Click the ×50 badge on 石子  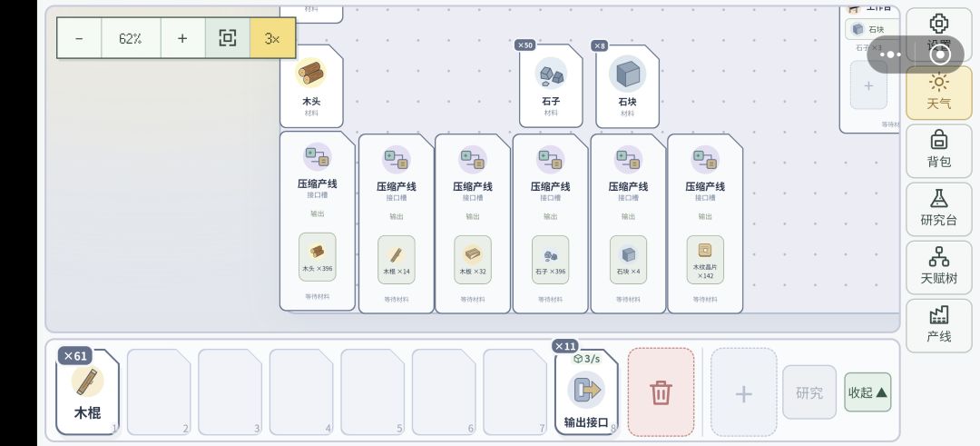click(x=525, y=45)
